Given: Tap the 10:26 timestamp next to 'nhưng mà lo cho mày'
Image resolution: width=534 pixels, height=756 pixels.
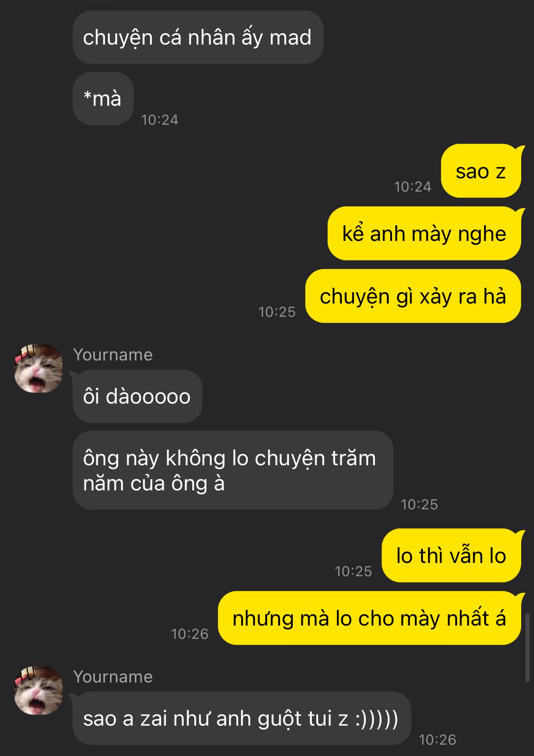Looking at the screenshot, I should tap(190, 634).
